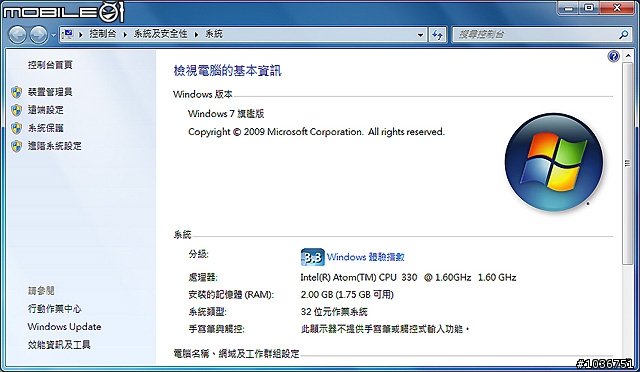Click the 請參閱 heading in sidebar

coord(41,291)
